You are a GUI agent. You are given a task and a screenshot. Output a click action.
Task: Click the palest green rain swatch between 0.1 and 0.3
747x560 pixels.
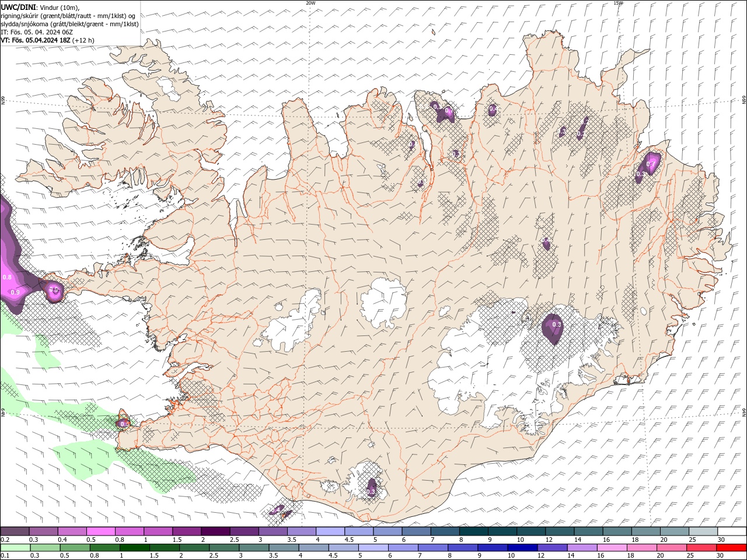[15, 548]
